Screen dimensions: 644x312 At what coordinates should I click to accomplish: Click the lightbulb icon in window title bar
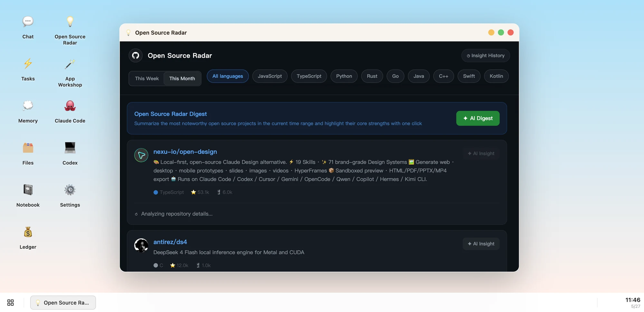point(128,33)
